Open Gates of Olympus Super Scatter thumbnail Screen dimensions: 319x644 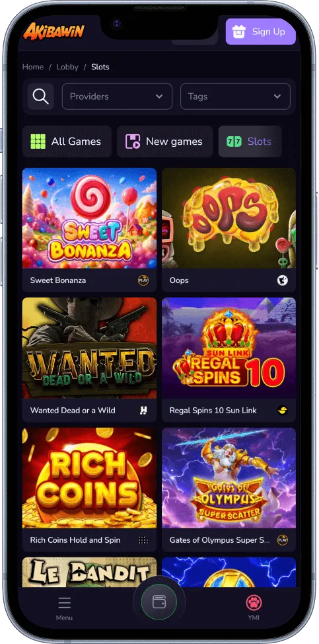[x=229, y=478]
